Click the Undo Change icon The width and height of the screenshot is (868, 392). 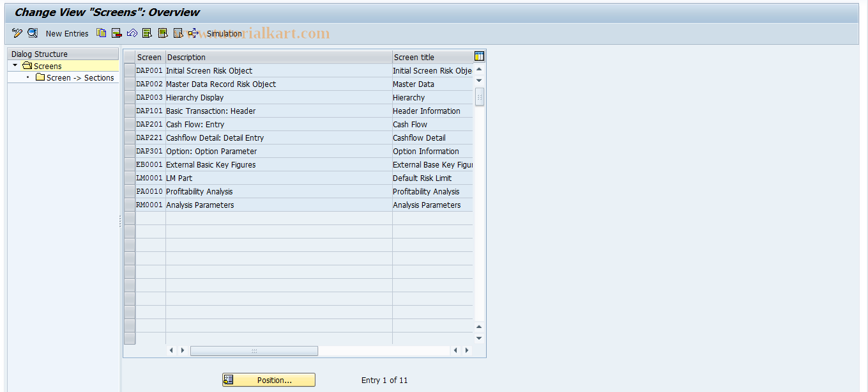(132, 33)
